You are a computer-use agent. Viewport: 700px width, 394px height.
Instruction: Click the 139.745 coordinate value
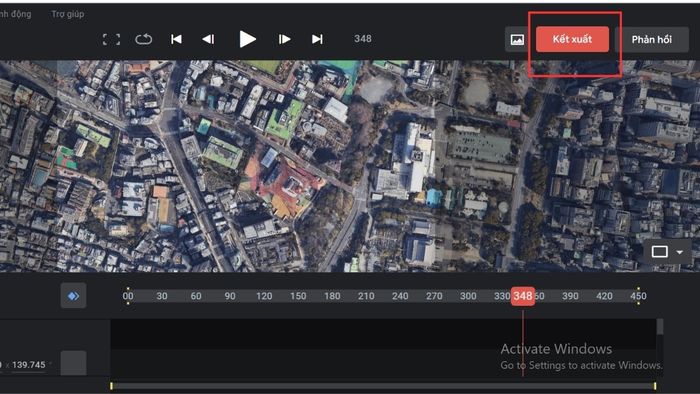[29, 365]
